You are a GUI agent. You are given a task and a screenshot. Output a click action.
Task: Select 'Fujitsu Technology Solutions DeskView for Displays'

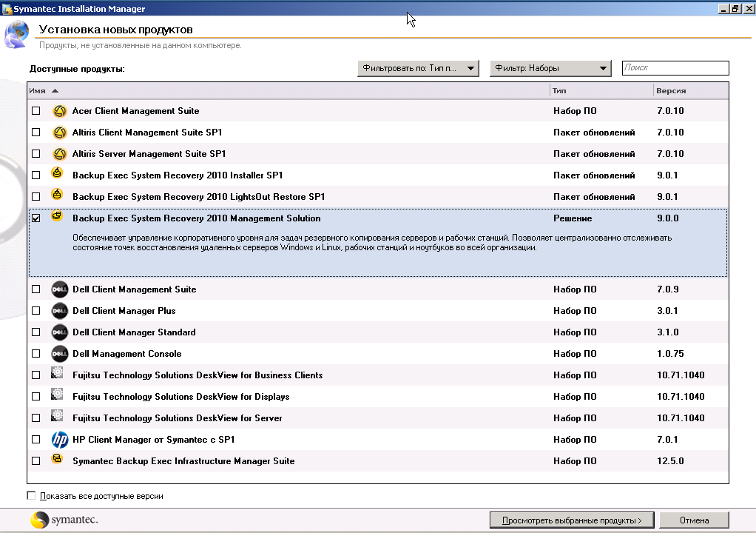(180, 397)
